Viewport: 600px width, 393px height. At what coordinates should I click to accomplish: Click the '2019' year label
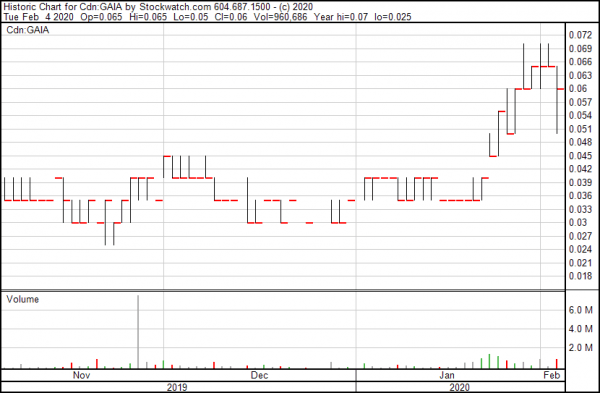click(177, 387)
